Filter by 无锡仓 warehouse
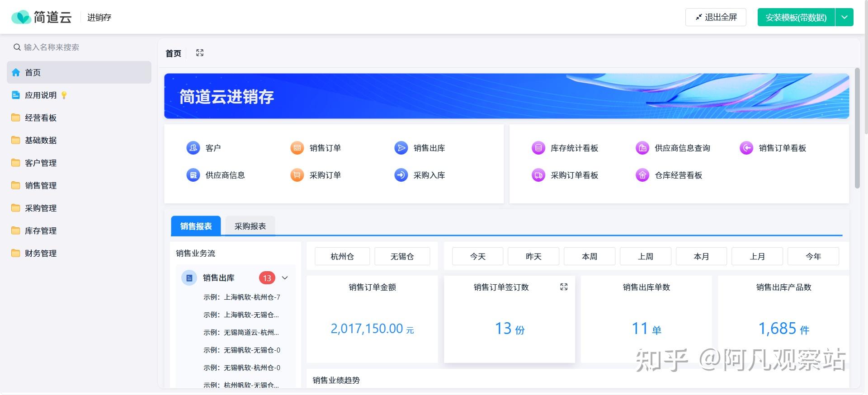 coord(402,256)
